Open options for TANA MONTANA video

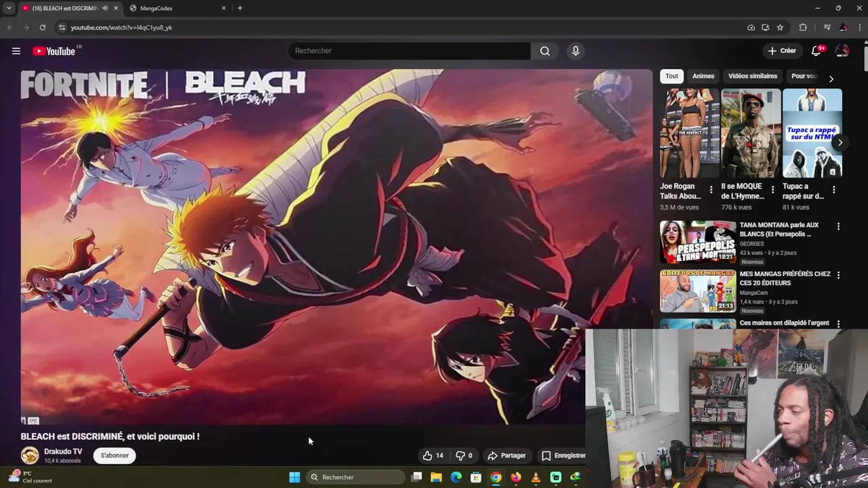pos(838,226)
